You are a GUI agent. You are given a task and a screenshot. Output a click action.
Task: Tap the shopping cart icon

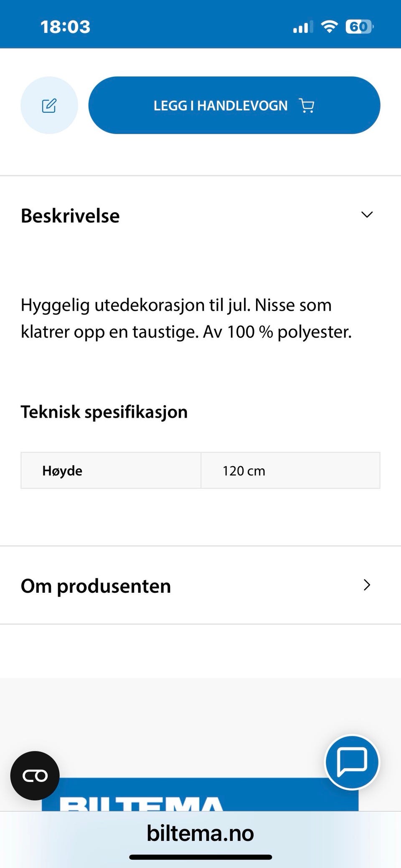click(x=307, y=106)
